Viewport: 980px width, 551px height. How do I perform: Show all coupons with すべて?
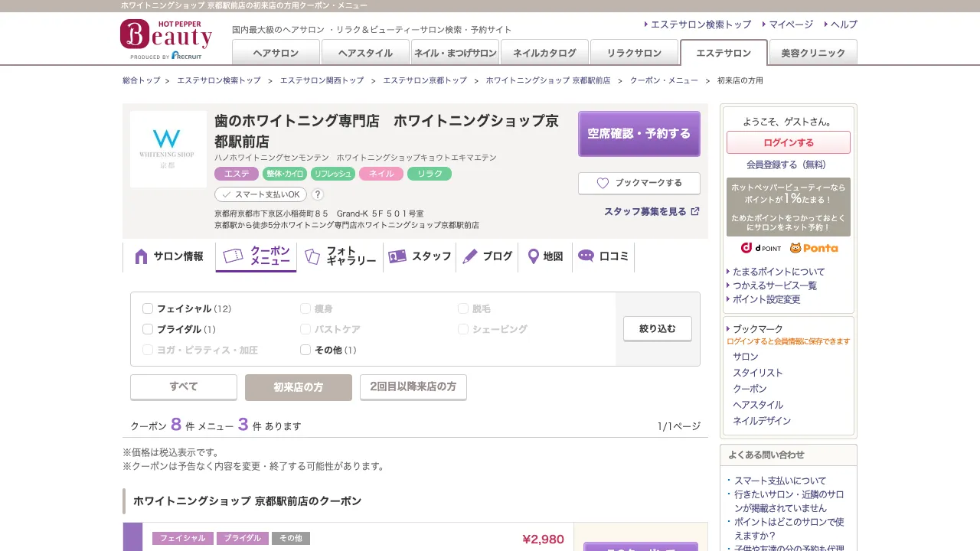point(184,387)
